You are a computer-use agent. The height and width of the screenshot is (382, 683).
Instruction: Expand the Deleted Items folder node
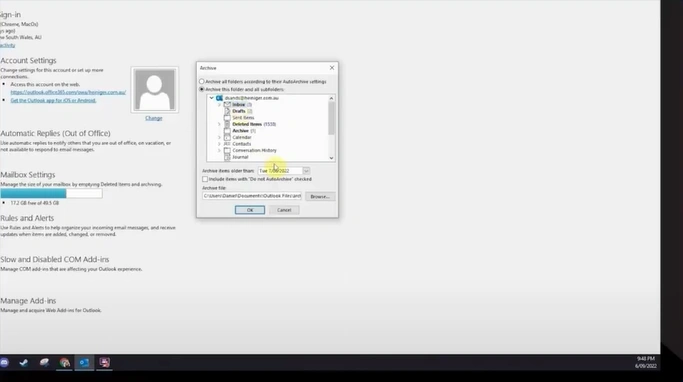pos(219,124)
